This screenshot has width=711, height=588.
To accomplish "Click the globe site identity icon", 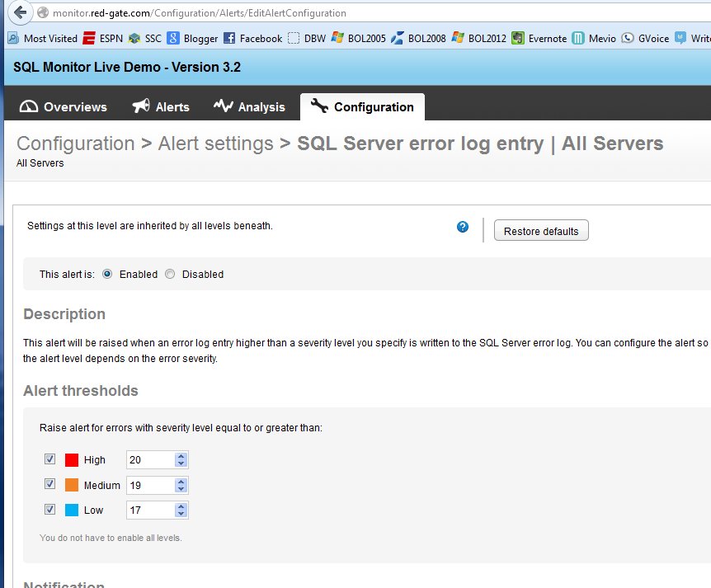I will (x=43, y=12).
